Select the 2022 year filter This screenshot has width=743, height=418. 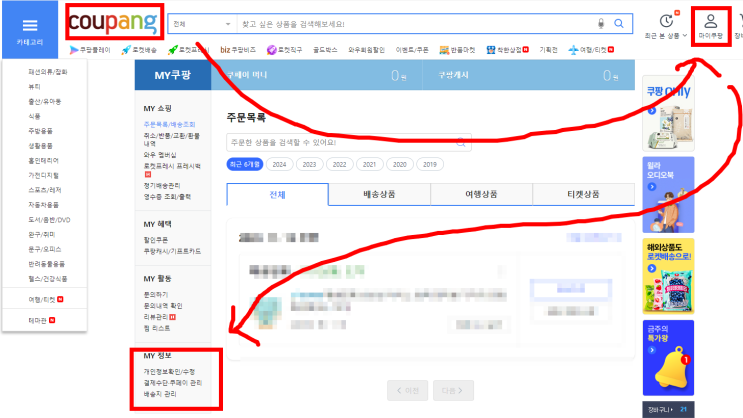click(339, 164)
